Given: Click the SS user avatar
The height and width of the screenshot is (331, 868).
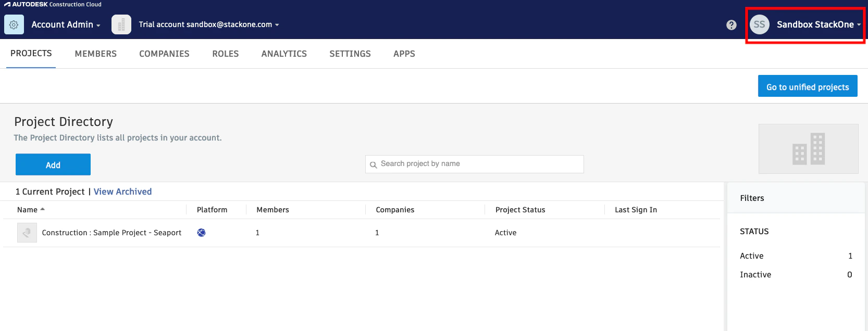Looking at the screenshot, I should pos(760,24).
